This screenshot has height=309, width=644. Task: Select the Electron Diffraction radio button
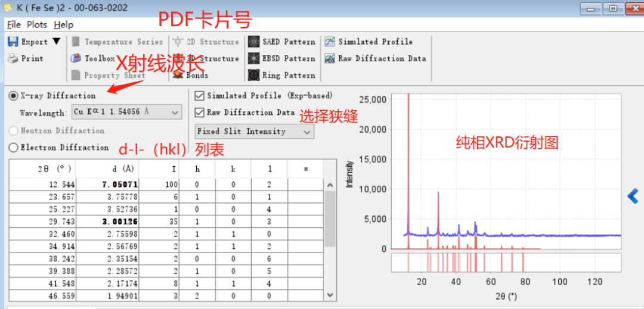coord(14,147)
